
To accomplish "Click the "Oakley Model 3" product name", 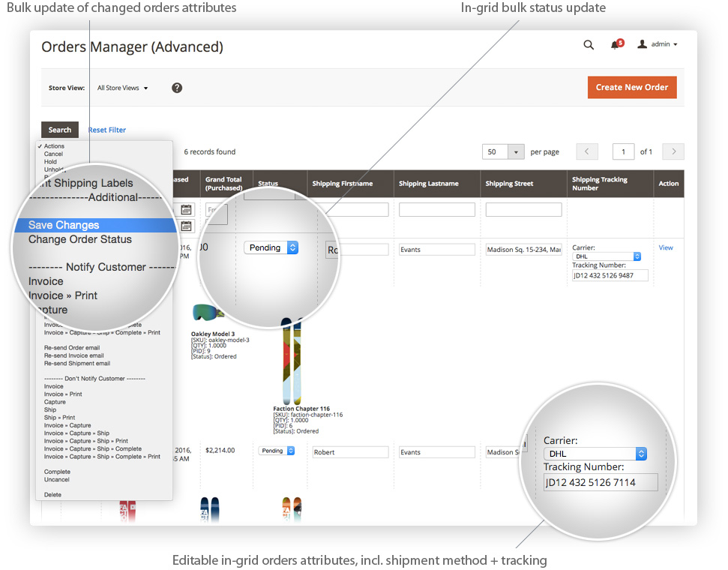I will coord(213,334).
